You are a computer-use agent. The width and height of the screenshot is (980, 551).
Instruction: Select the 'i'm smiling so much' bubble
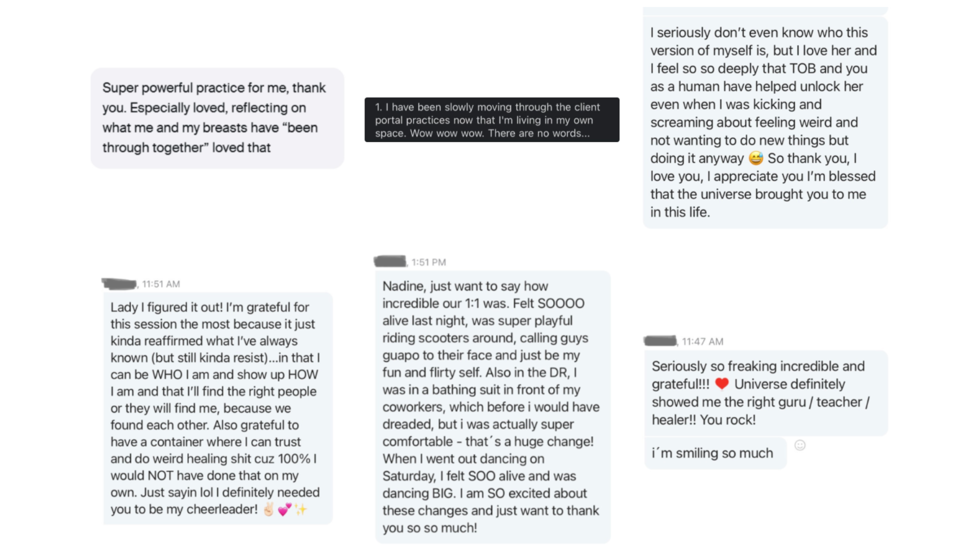[715, 453]
